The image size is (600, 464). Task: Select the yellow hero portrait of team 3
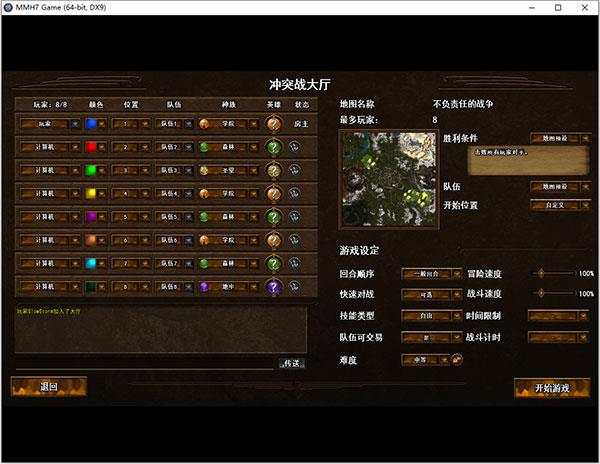(273, 170)
